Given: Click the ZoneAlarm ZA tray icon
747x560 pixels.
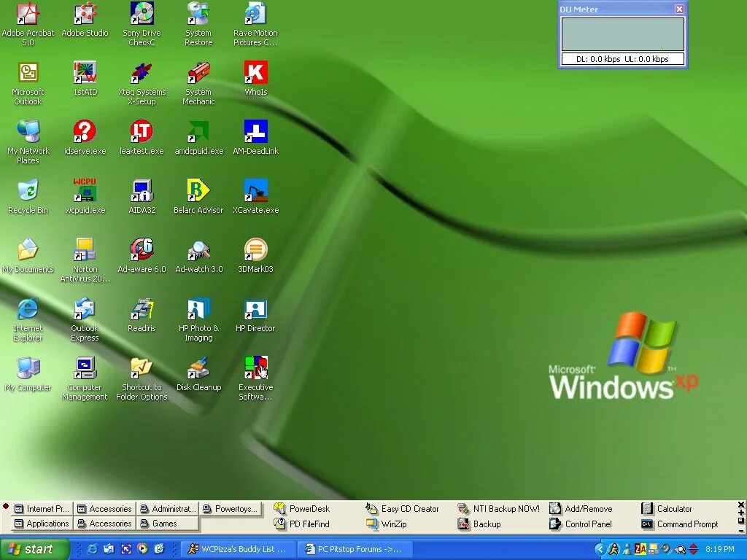Looking at the screenshot, I should 640,549.
